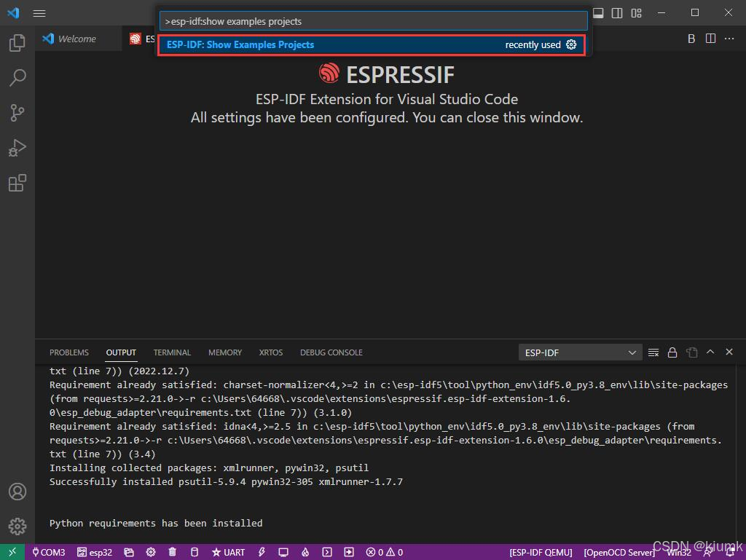Maximize the panel with the chevron up
This screenshot has height=560, width=746.
click(710, 352)
